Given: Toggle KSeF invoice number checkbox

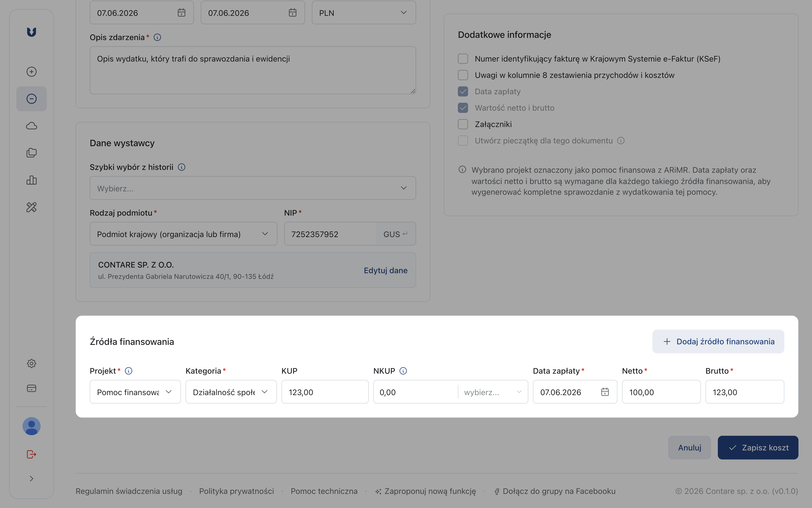Looking at the screenshot, I should [463, 59].
